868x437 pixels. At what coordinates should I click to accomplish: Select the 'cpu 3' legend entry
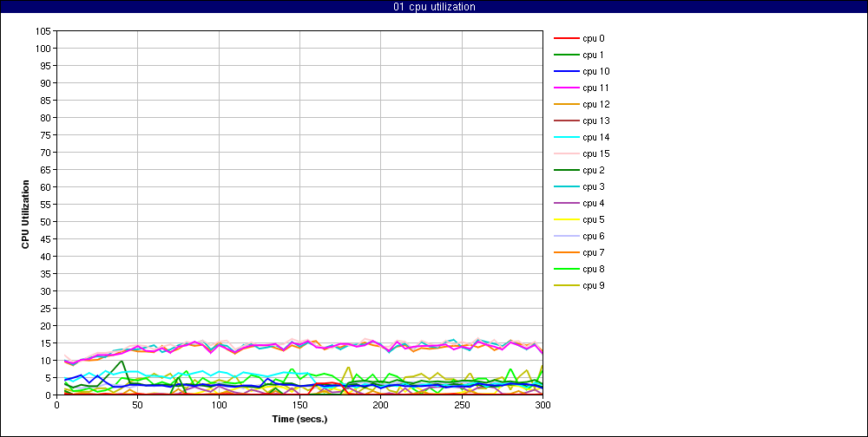(x=579, y=187)
